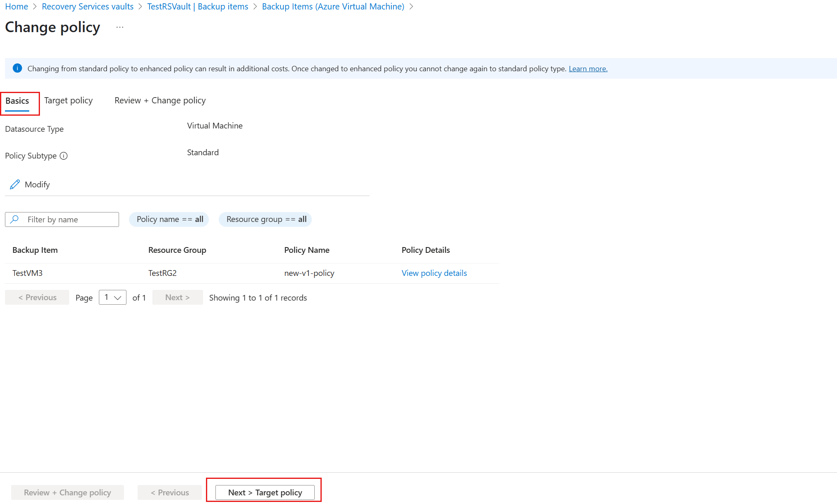Image resolution: width=837 pixels, height=504 pixels.
Task: Click the search icon in filter box
Action: click(x=15, y=219)
